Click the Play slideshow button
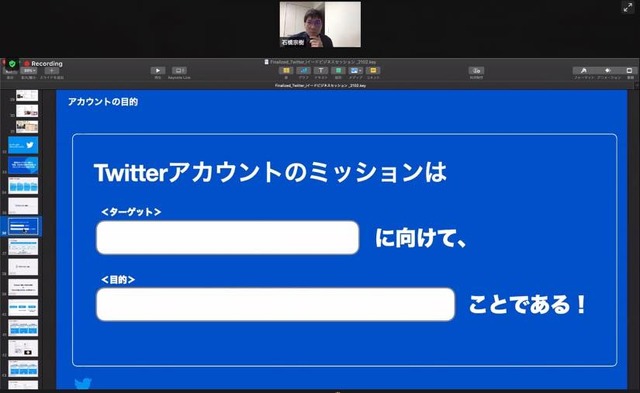This screenshot has width=640, height=393. pyautogui.click(x=158, y=71)
